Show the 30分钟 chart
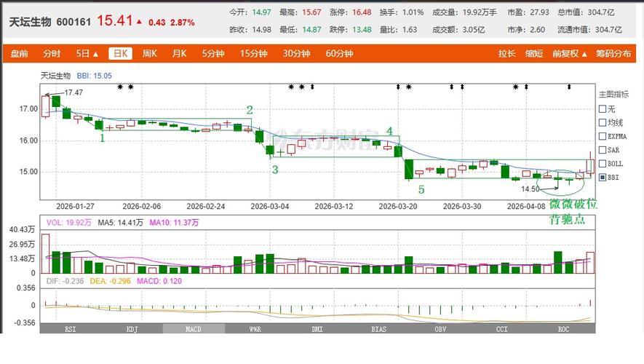 (296, 54)
